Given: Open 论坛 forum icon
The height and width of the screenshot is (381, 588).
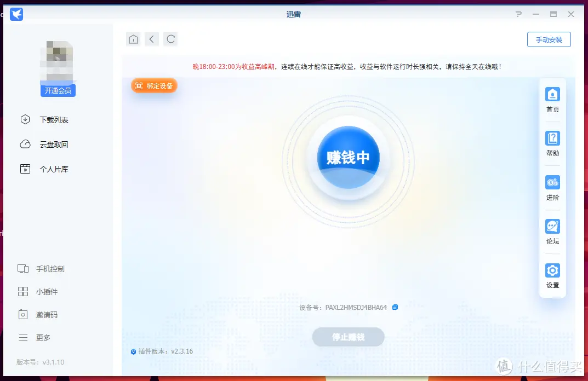Looking at the screenshot, I should [x=552, y=232].
